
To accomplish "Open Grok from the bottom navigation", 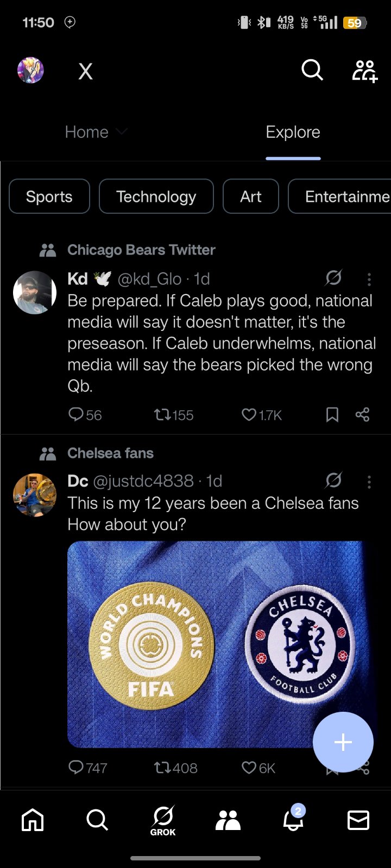I will (x=163, y=820).
